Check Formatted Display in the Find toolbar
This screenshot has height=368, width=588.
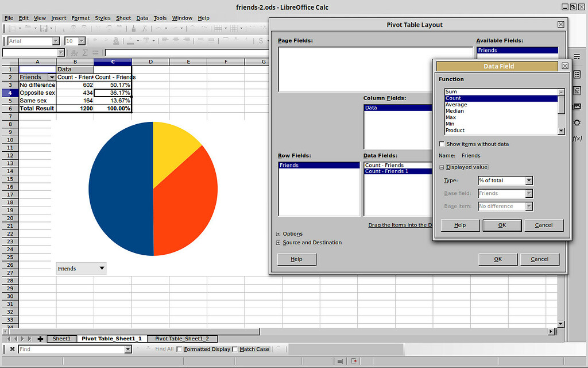coord(180,349)
